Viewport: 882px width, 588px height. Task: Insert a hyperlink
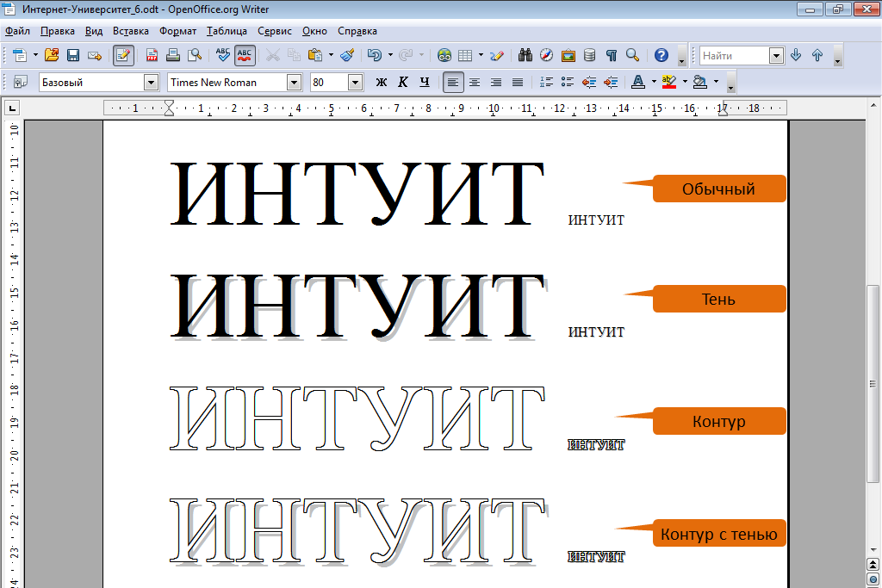tap(444, 55)
